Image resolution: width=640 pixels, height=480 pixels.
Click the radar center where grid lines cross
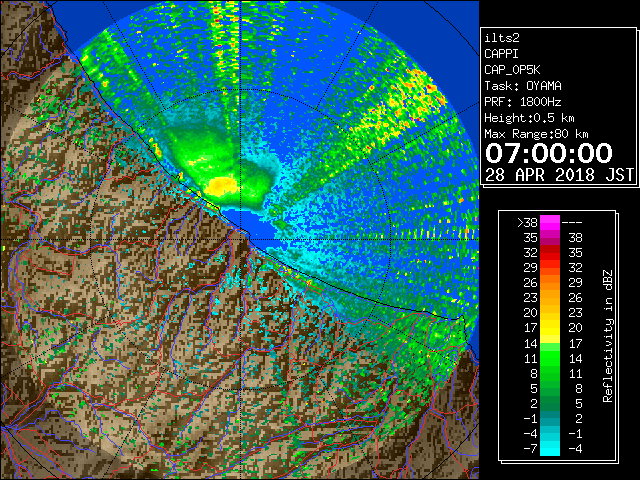pos(241,239)
